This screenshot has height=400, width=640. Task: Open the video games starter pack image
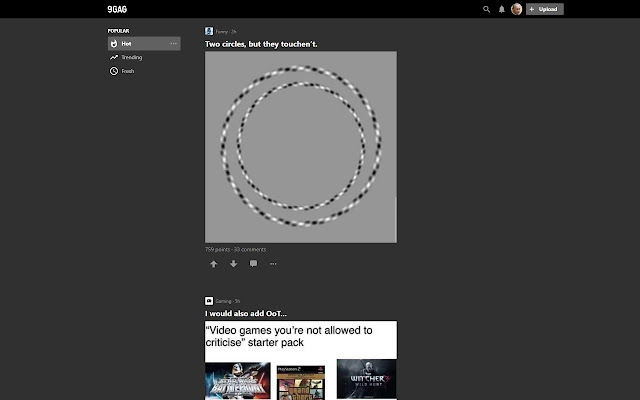(x=301, y=360)
